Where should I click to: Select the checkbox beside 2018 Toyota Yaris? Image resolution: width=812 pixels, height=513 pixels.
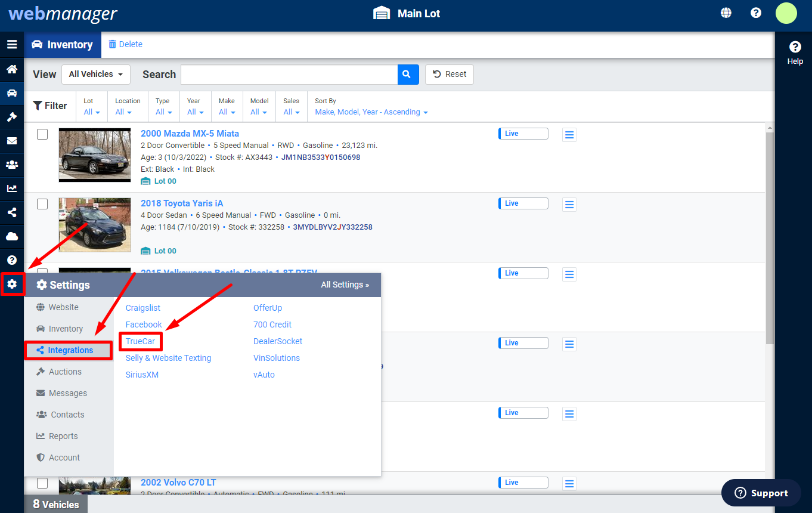click(42, 203)
